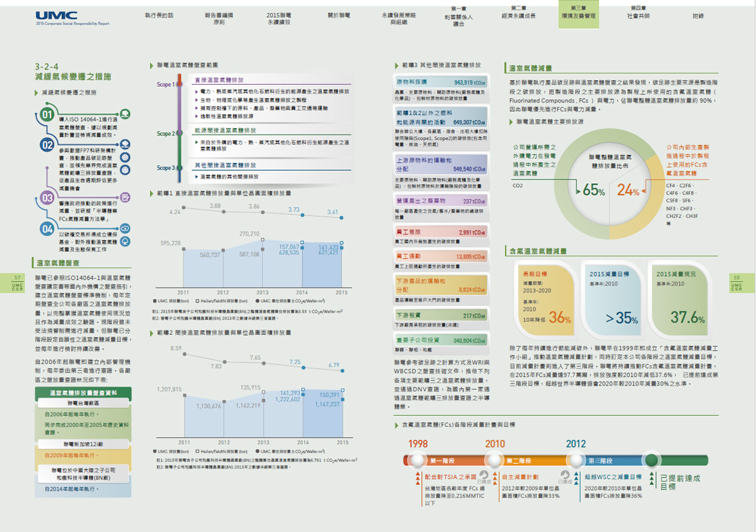Screen dimensions: 756x532
Task: Open the 關於聯電 navigation tab
Action: point(339,14)
